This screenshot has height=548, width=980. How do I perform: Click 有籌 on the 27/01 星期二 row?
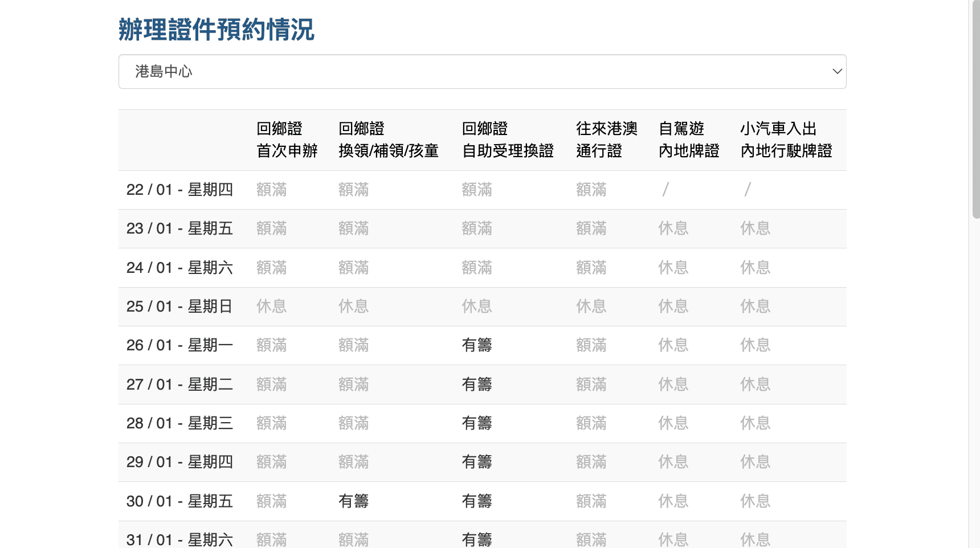pyautogui.click(x=477, y=384)
